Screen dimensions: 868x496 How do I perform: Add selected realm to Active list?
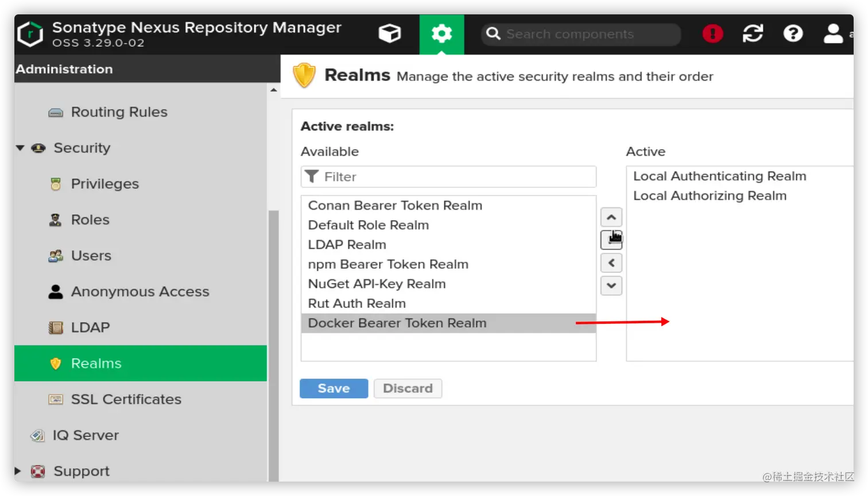point(611,240)
